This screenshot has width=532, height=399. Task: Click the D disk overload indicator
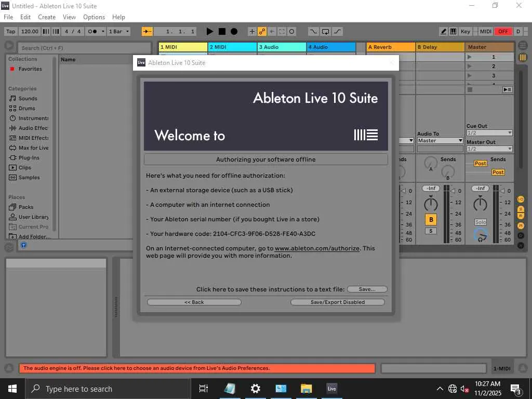518,32
